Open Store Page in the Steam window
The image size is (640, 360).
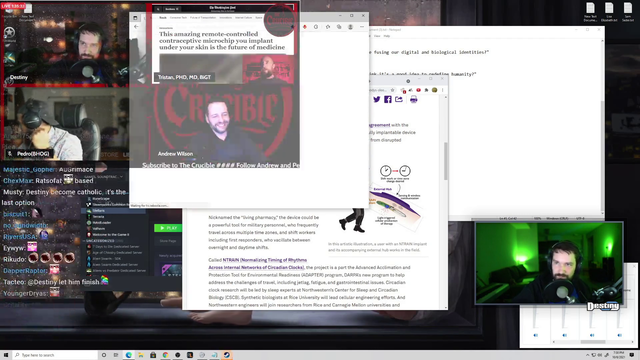(168, 241)
